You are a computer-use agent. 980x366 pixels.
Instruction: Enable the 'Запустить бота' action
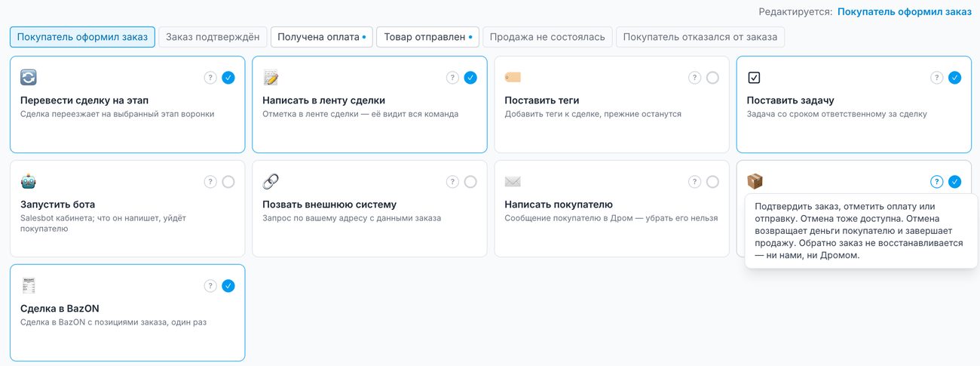coord(228,181)
